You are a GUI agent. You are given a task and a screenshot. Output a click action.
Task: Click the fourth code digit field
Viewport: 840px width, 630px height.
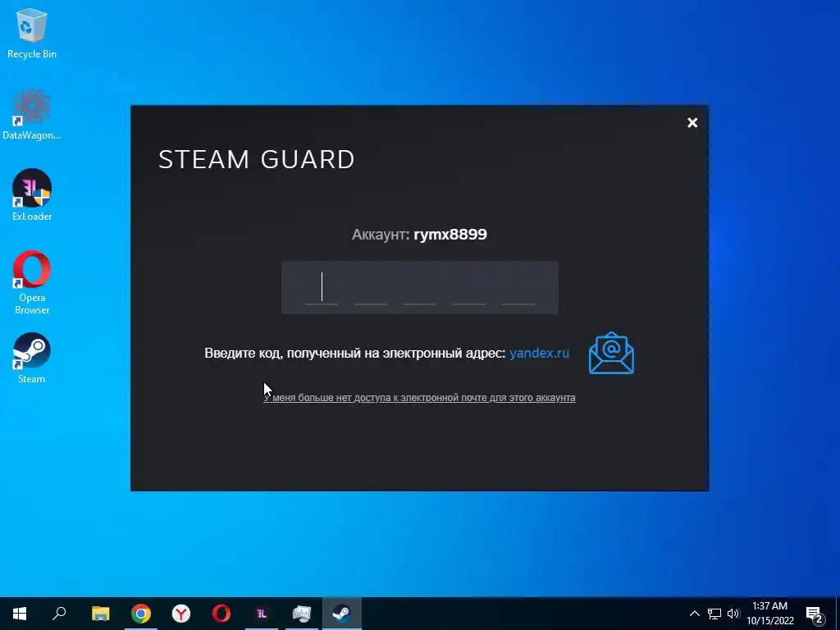[x=469, y=288]
